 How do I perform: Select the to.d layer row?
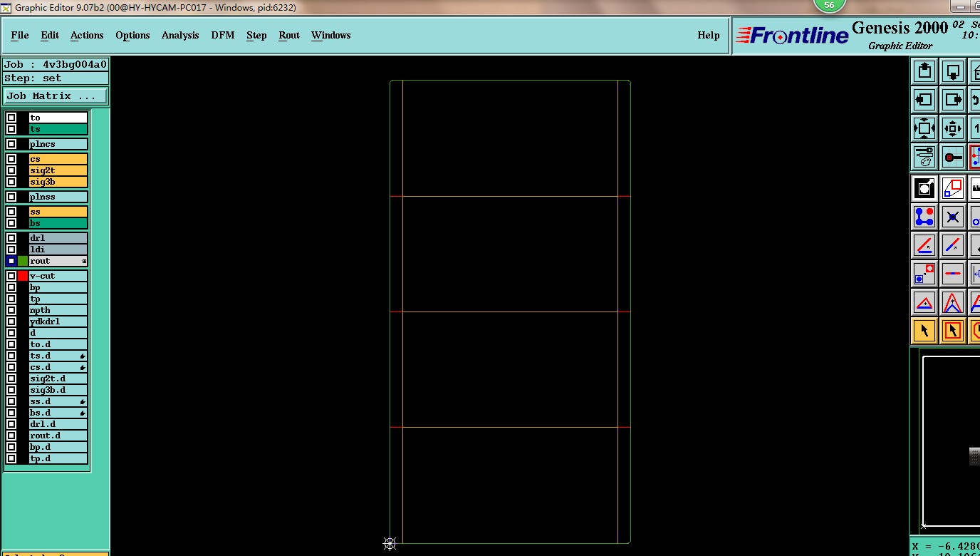[x=58, y=344]
